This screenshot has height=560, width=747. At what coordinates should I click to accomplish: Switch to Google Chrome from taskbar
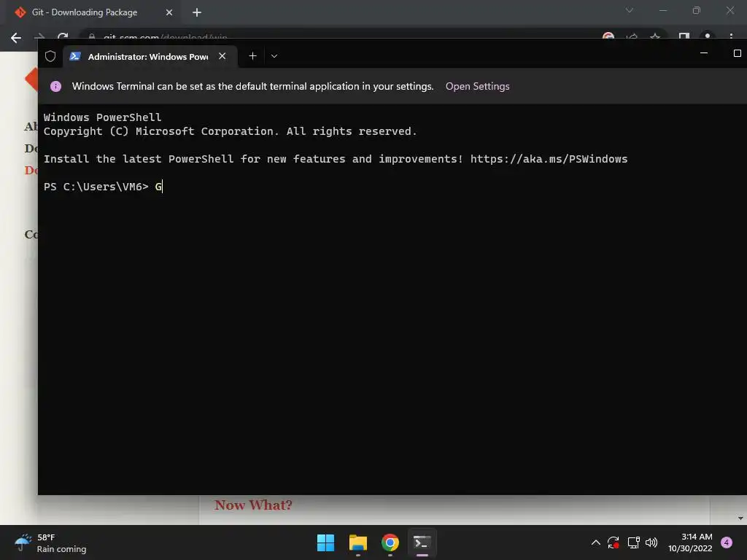point(390,542)
